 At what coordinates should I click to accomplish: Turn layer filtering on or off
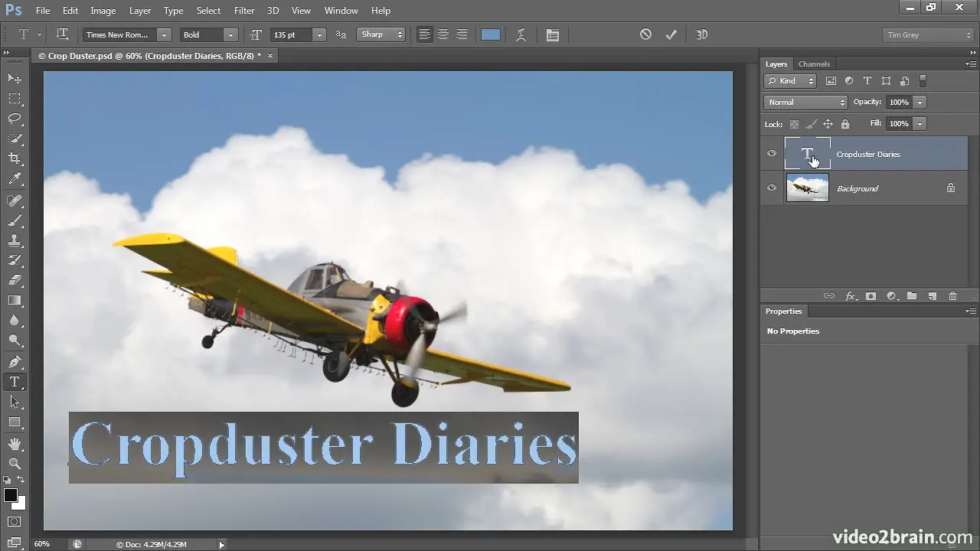click(923, 80)
